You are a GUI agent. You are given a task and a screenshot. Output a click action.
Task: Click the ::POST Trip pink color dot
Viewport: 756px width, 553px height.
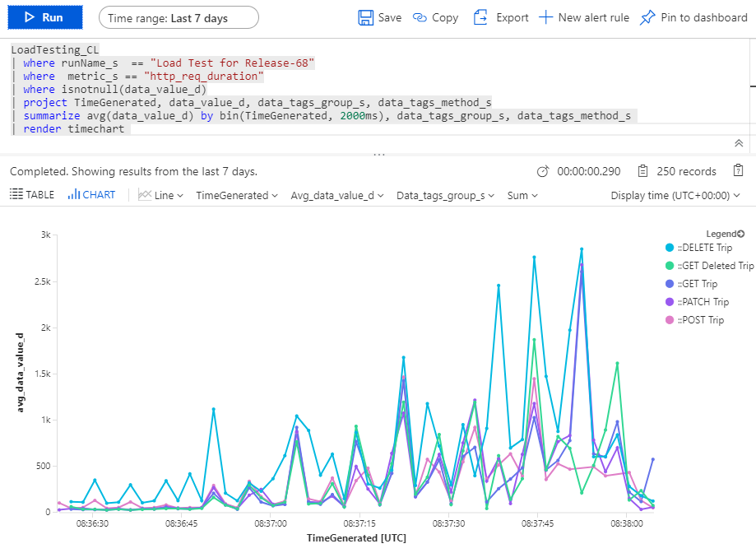(x=670, y=320)
